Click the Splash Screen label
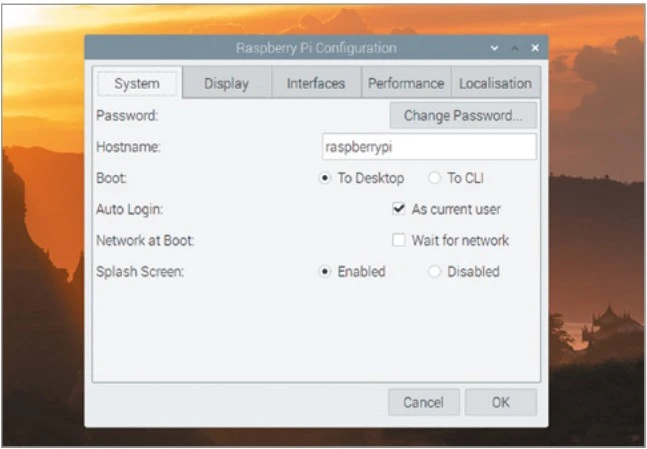This screenshot has height=449, width=647. coord(140,272)
